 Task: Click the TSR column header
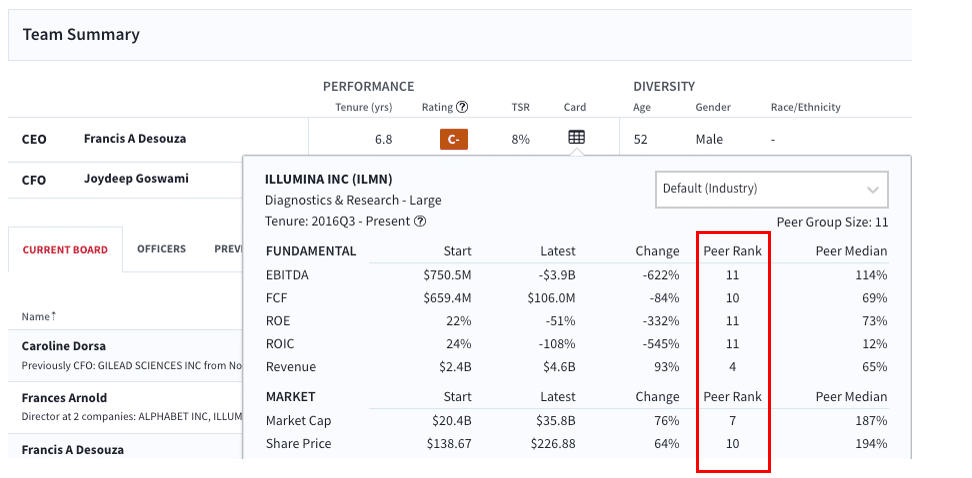click(521, 107)
